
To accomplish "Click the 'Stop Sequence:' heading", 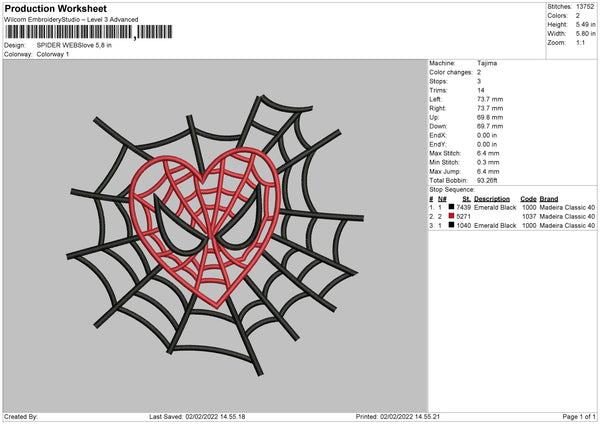I will point(452,190).
